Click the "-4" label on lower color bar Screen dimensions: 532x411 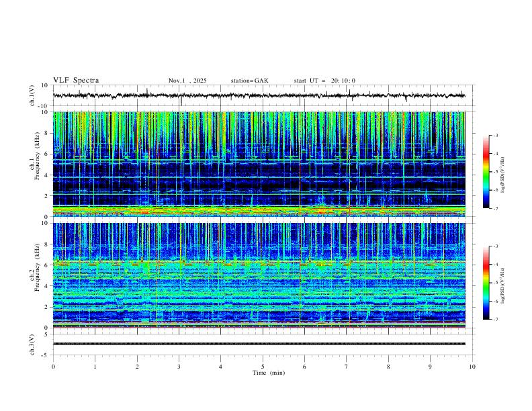coord(495,265)
